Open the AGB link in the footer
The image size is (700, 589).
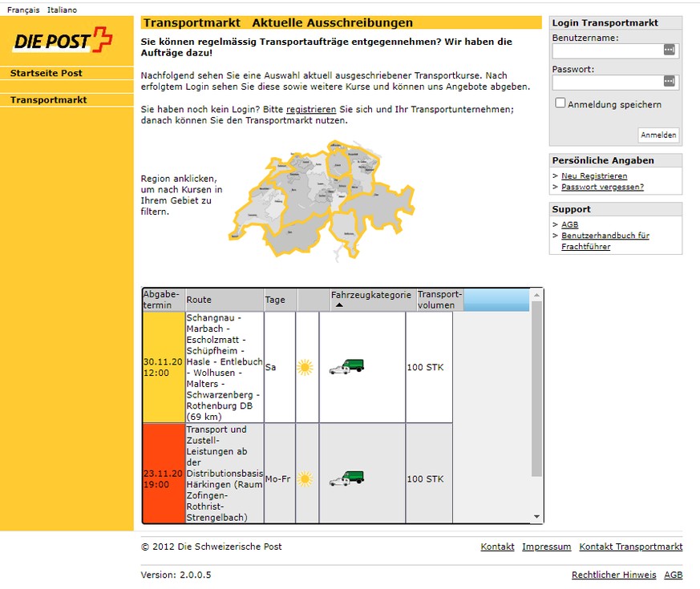click(x=674, y=575)
